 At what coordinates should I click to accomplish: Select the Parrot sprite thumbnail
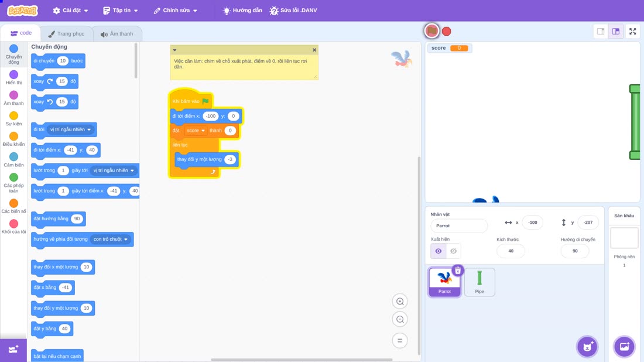tap(444, 282)
